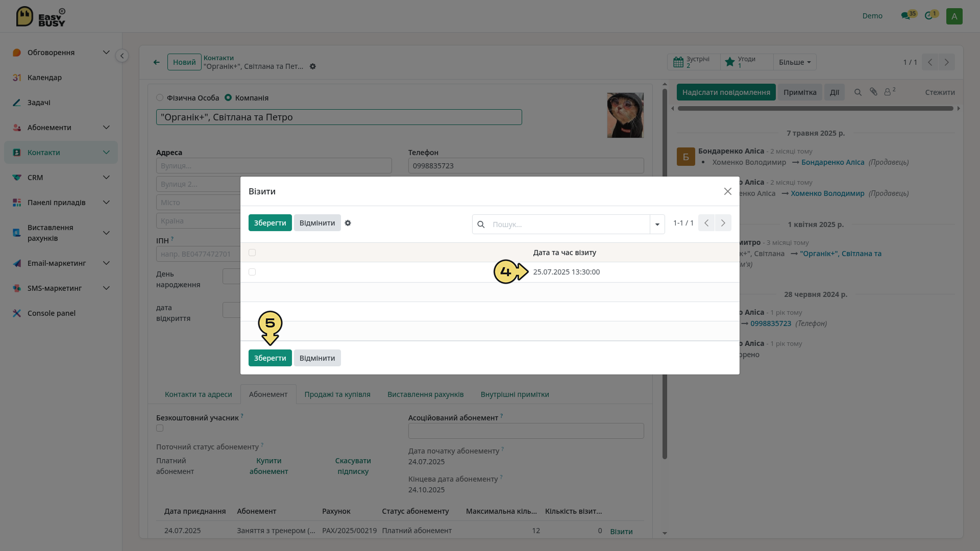This screenshot has height=551, width=980.
Task: Click the top Зберегти button in dialog
Action: 270,223
